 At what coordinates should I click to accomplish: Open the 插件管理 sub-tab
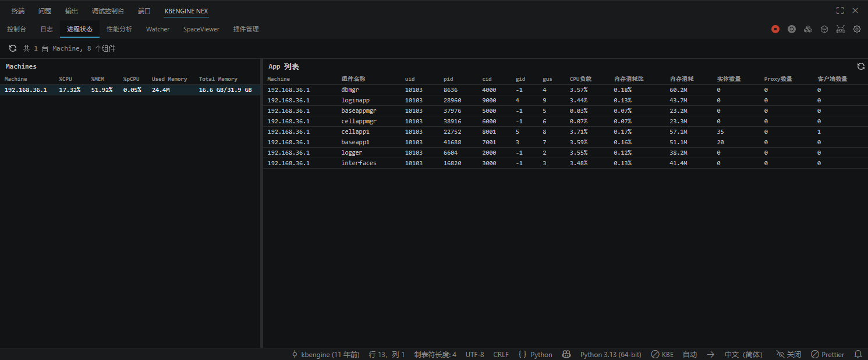(x=246, y=29)
